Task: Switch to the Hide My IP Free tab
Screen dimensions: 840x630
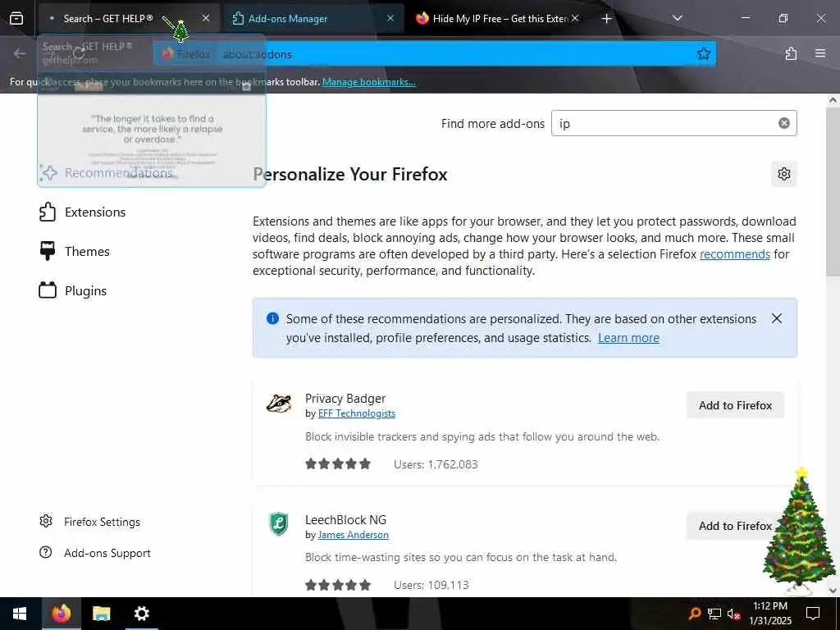Action: pyautogui.click(x=497, y=18)
